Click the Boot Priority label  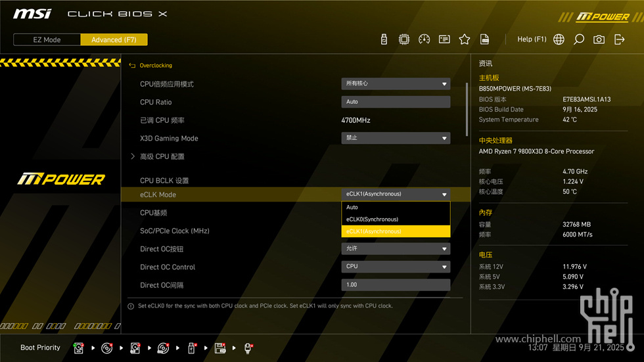(x=40, y=348)
